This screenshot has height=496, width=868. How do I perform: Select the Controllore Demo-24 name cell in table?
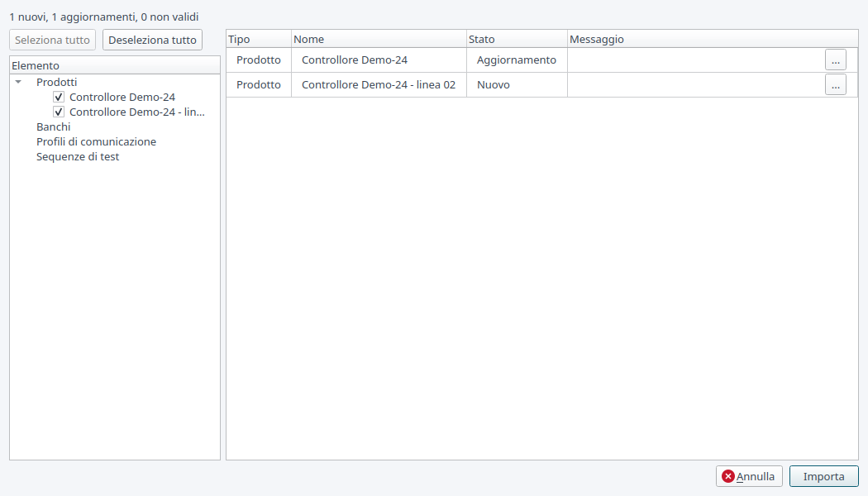pyautogui.click(x=379, y=60)
